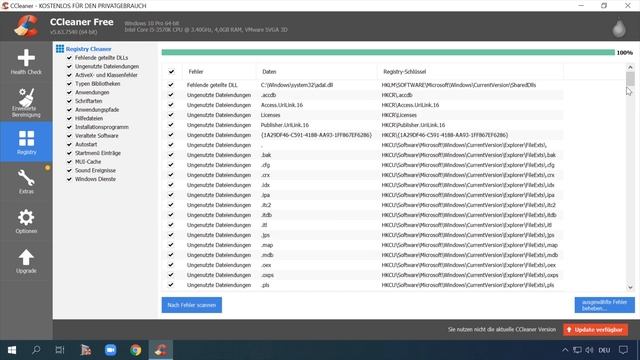Select the .cfg data cell
The width and height of the screenshot is (640, 360).
click(x=265, y=165)
